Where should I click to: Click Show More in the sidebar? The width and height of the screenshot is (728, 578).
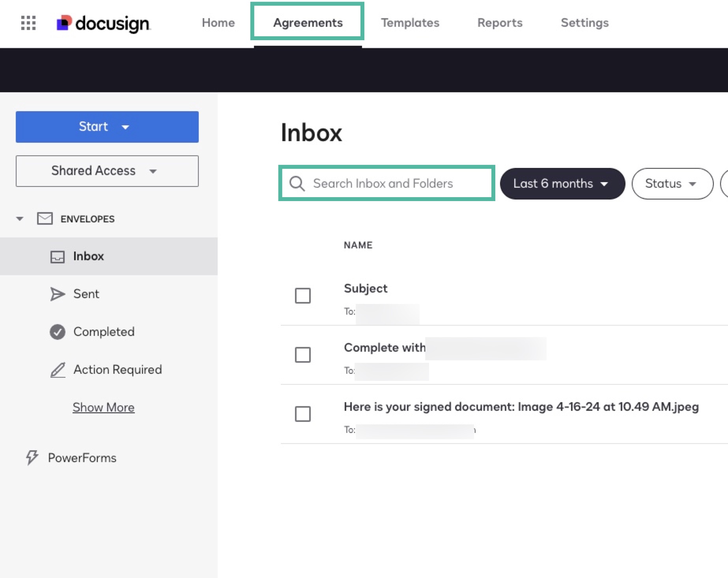(x=103, y=407)
